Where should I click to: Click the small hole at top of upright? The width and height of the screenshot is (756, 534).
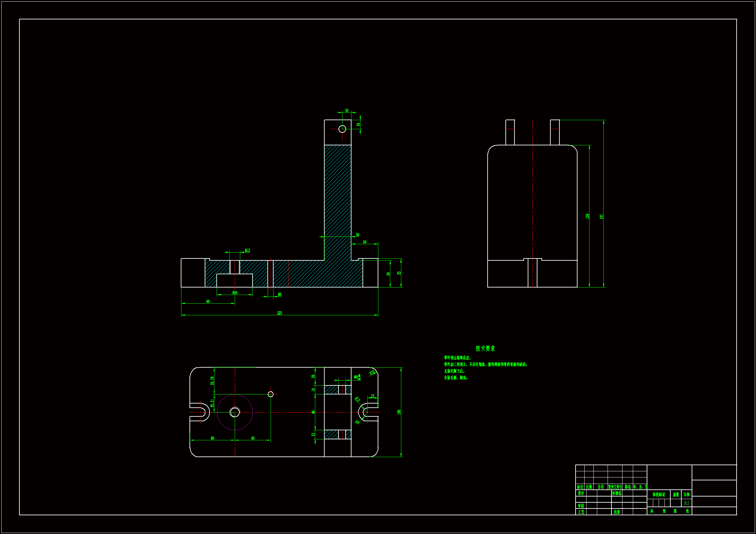click(x=342, y=129)
